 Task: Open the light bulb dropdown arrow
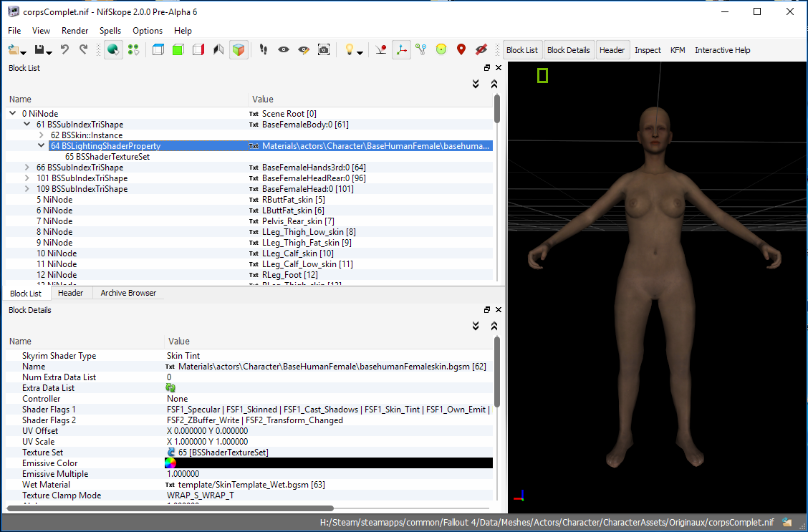[360, 52]
